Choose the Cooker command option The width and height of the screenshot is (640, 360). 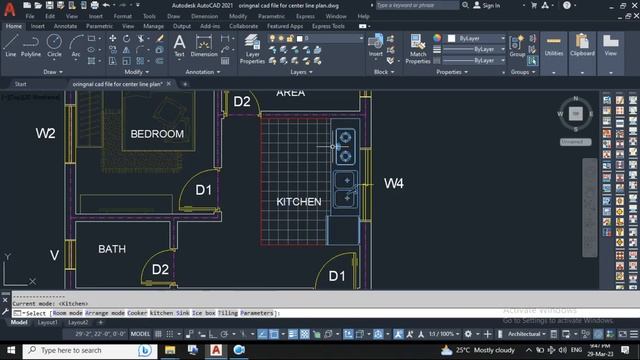[x=137, y=313]
